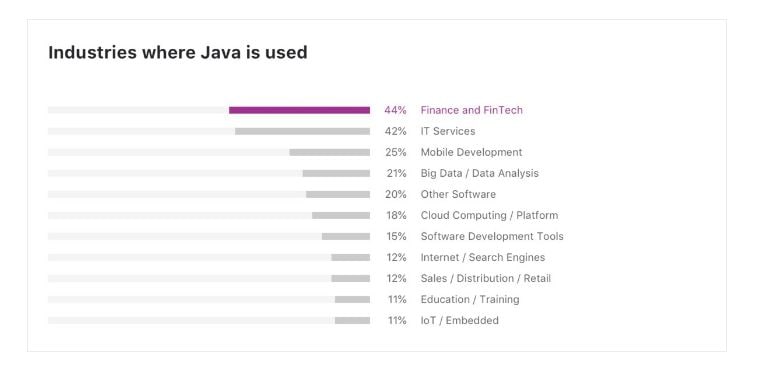Image resolution: width=782 pixels, height=377 pixels.
Task: Click the 44% percentage value
Action: (395, 110)
